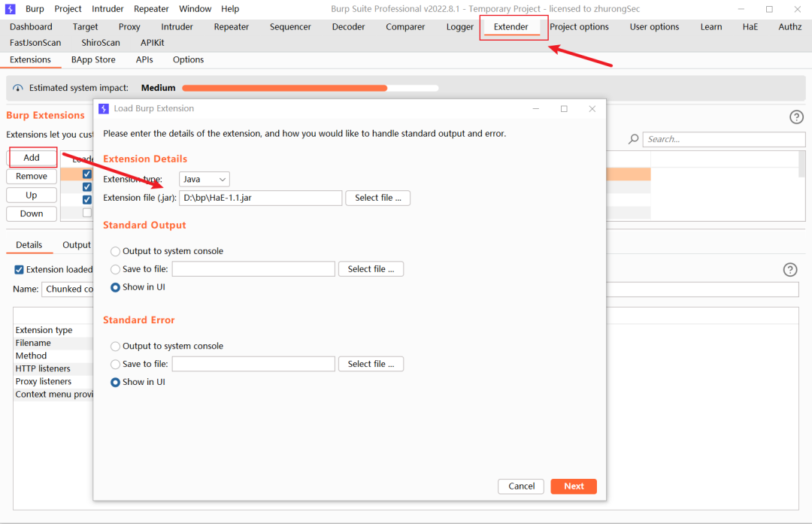Image resolution: width=812 pixels, height=524 pixels.
Task: Switch to the Comparer tab
Action: [x=405, y=27]
